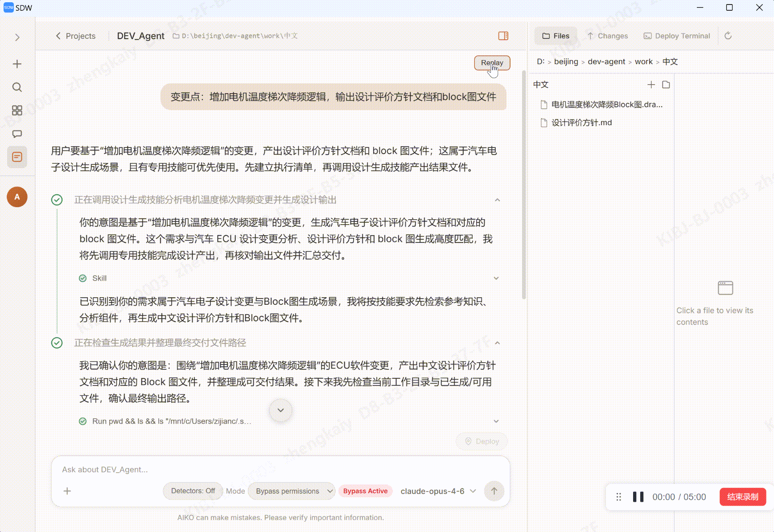774x532 pixels.
Task: Open the chat bubble icon in the sidebar
Action: point(17,134)
